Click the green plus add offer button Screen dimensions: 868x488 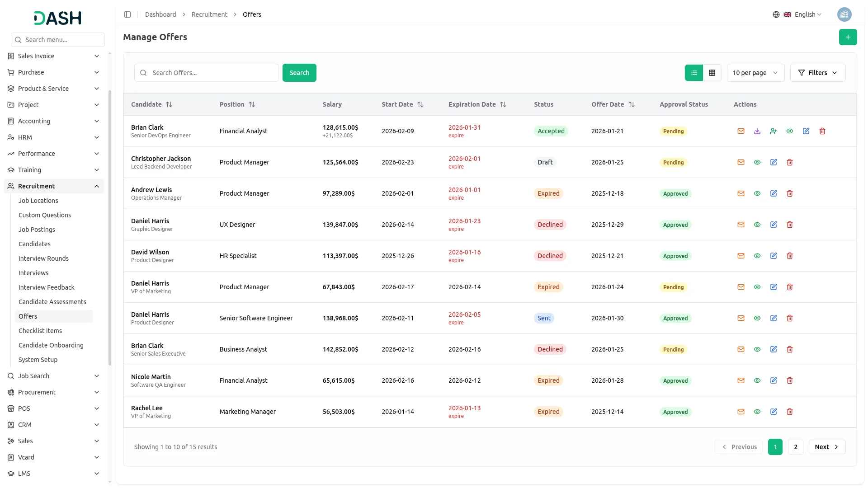click(848, 37)
